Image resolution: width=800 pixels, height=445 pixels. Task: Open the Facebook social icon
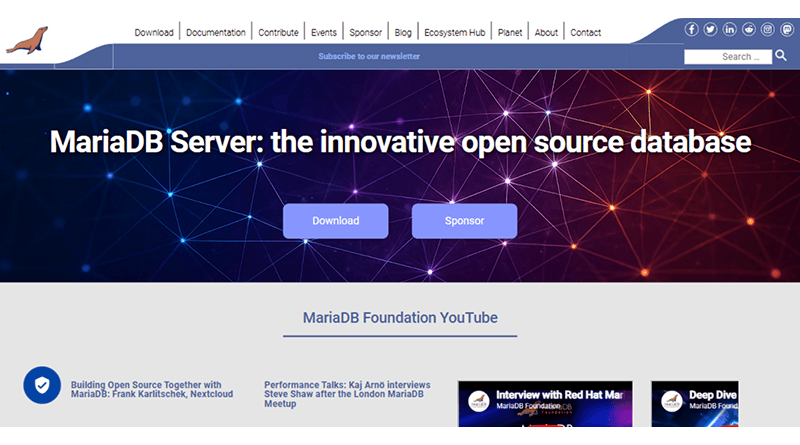691,30
